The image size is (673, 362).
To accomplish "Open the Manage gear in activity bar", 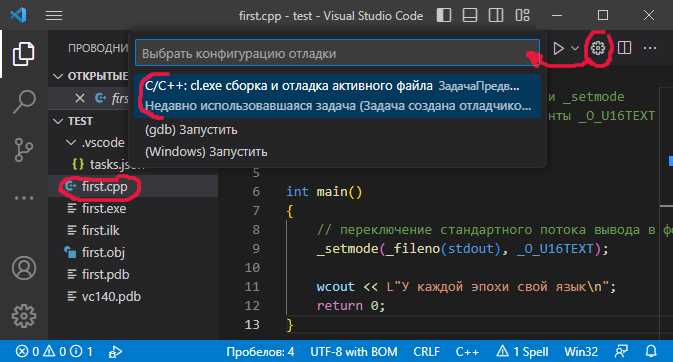I will [24, 316].
